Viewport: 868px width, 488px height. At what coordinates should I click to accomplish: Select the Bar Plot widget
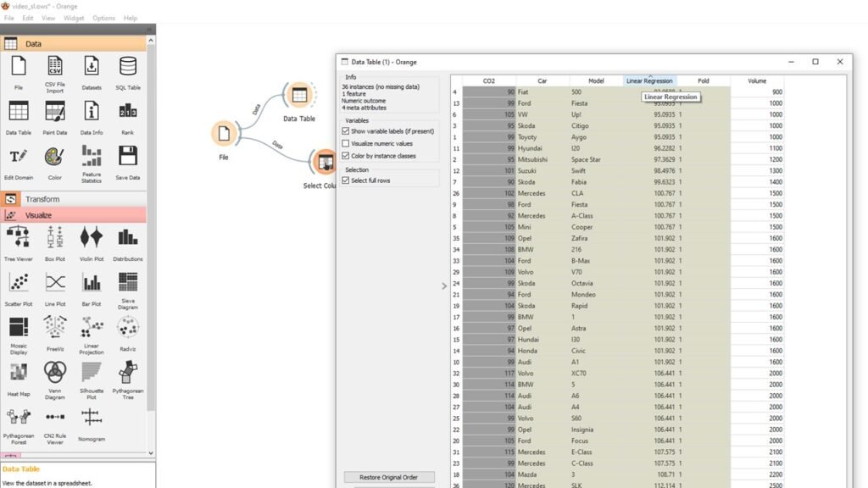pos(92,289)
